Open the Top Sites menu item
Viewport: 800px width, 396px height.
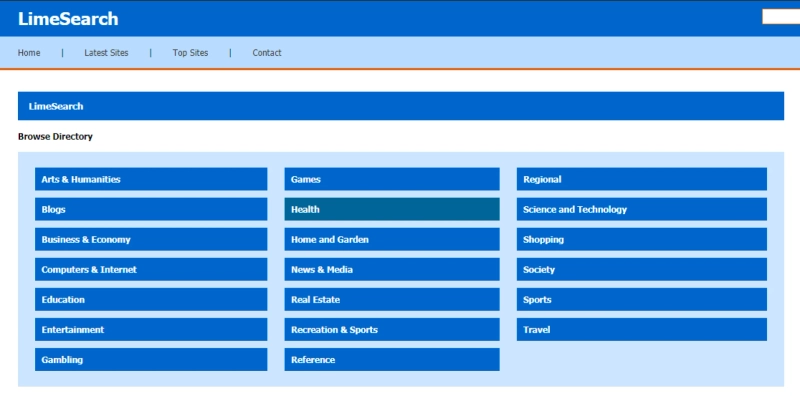point(190,53)
